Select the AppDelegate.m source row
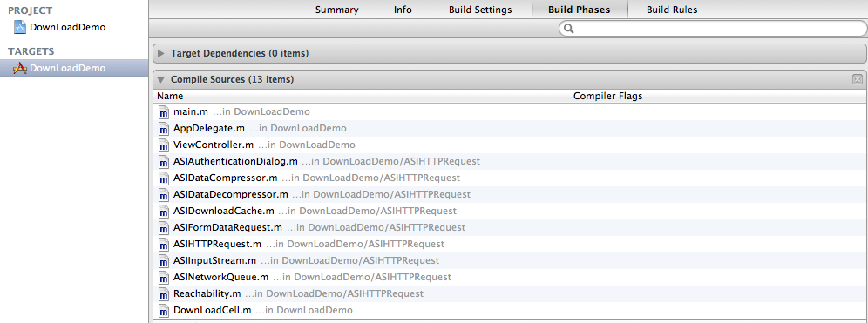The width and height of the screenshot is (868, 323). click(x=509, y=128)
